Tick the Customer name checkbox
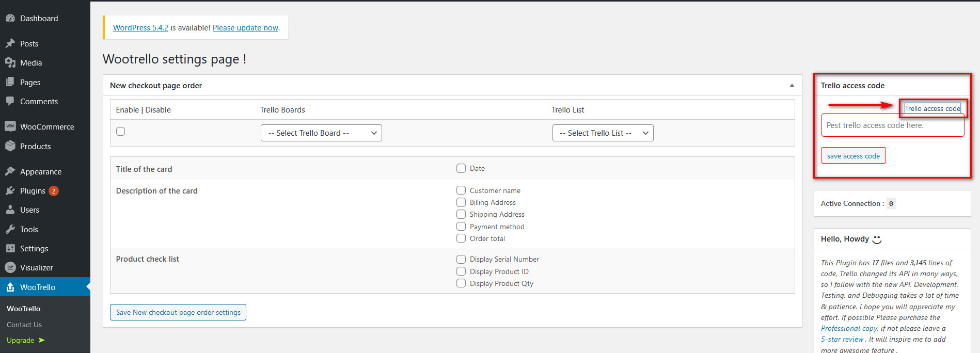Screen dimensions: 980x353 pos(461,190)
